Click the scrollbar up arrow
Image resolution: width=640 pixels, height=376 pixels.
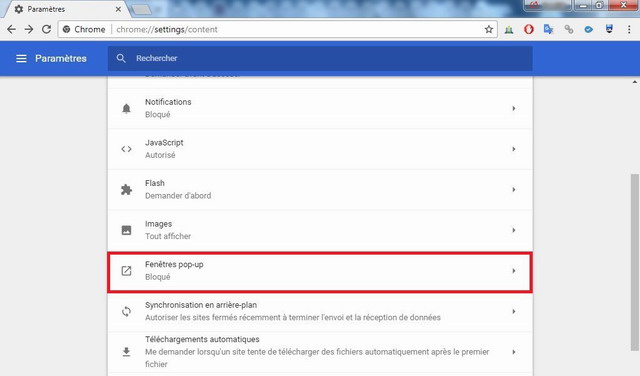(x=635, y=82)
